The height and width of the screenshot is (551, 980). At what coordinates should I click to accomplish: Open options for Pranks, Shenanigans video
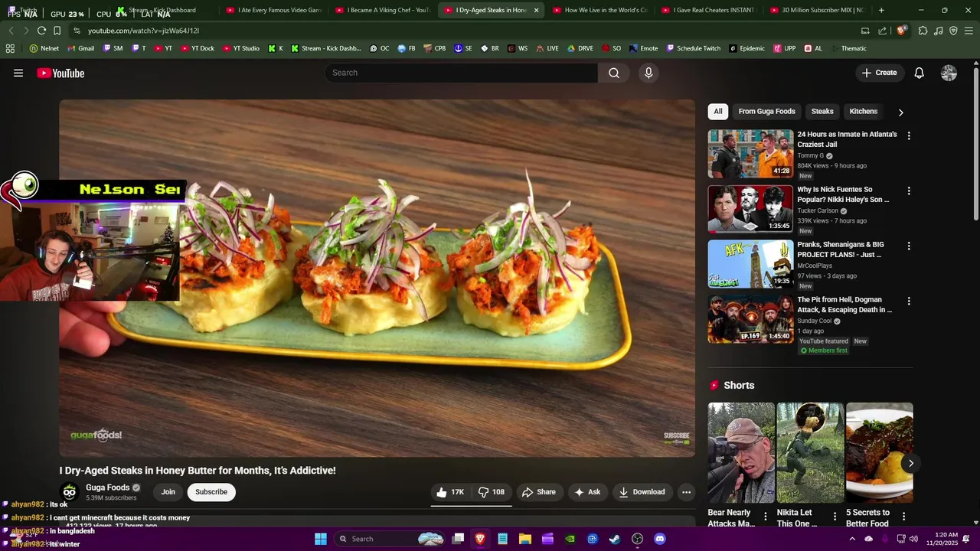909,246
